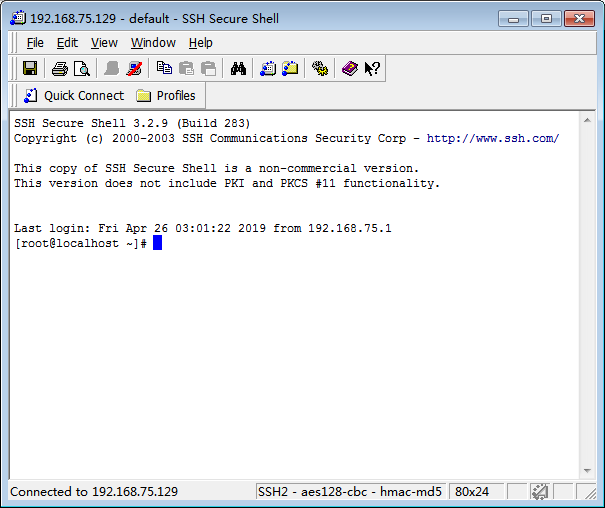
Task: Click the 'Connected to 192.168.75.129' status text
Action: tap(94, 492)
